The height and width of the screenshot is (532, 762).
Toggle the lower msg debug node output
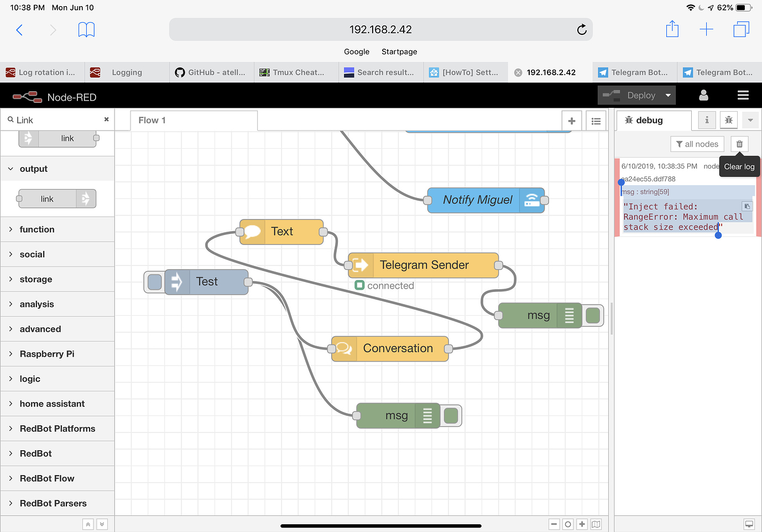point(451,416)
